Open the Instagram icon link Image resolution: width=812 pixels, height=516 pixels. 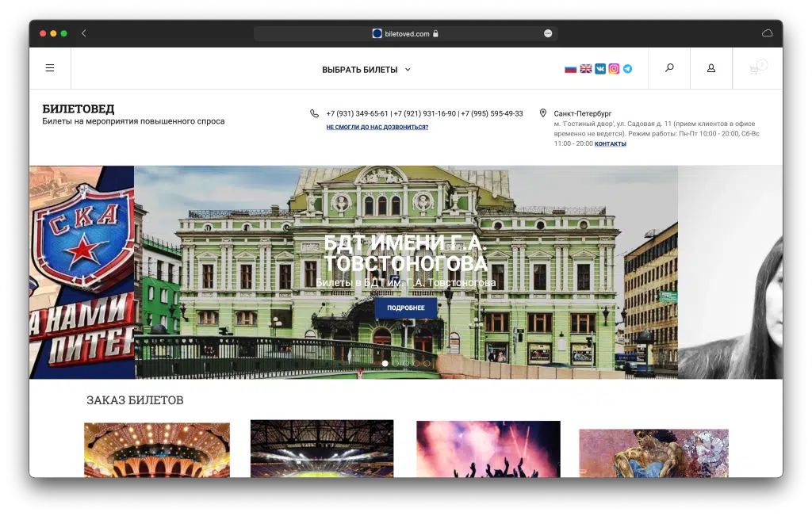[x=614, y=69]
